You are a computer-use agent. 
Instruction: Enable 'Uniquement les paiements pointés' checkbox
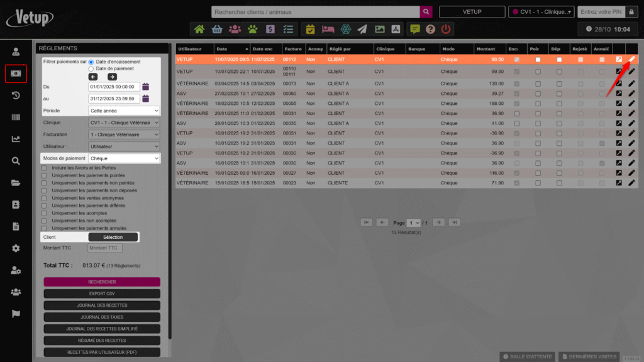click(x=44, y=175)
